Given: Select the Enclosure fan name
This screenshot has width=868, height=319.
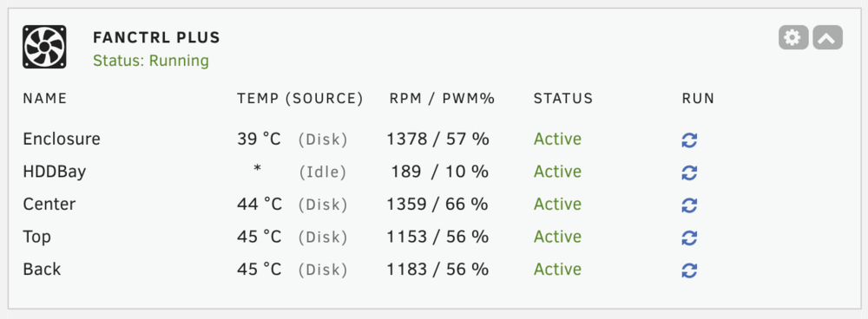Looking at the screenshot, I should point(62,139).
